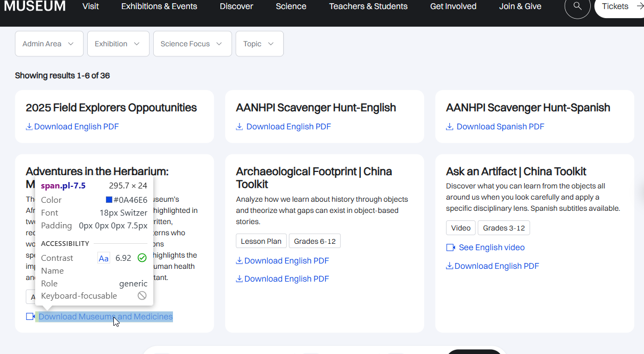Click Download Spanish PDF link
The width and height of the screenshot is (644, 354).
[500, 127]
